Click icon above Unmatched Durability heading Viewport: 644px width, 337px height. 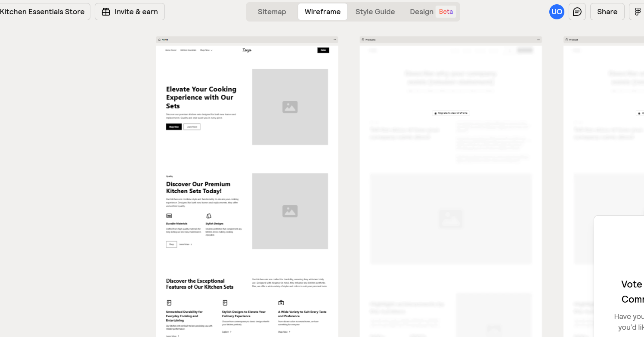tap(169, 303)
